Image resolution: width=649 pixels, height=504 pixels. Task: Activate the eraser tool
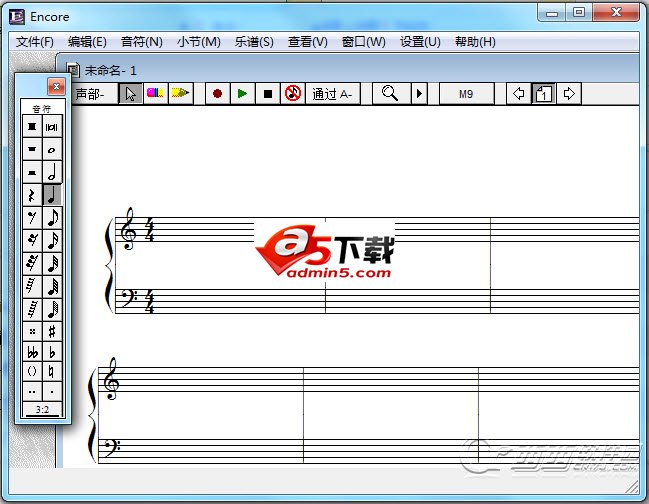[155, 94]
